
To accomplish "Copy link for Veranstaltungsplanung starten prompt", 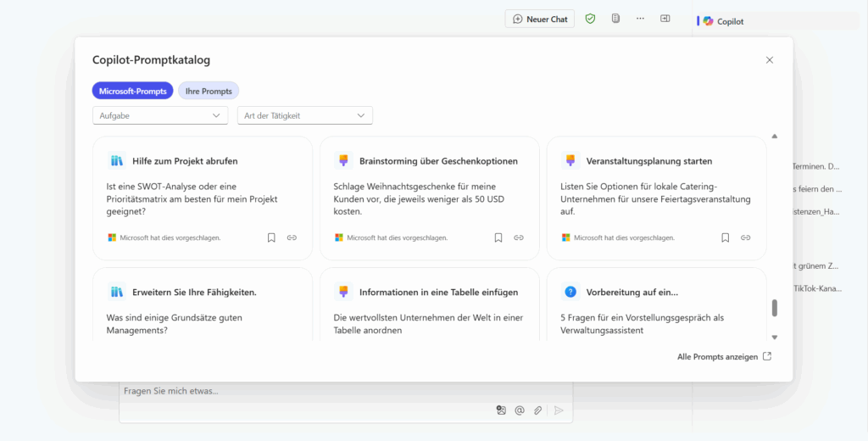I will 746,237.
